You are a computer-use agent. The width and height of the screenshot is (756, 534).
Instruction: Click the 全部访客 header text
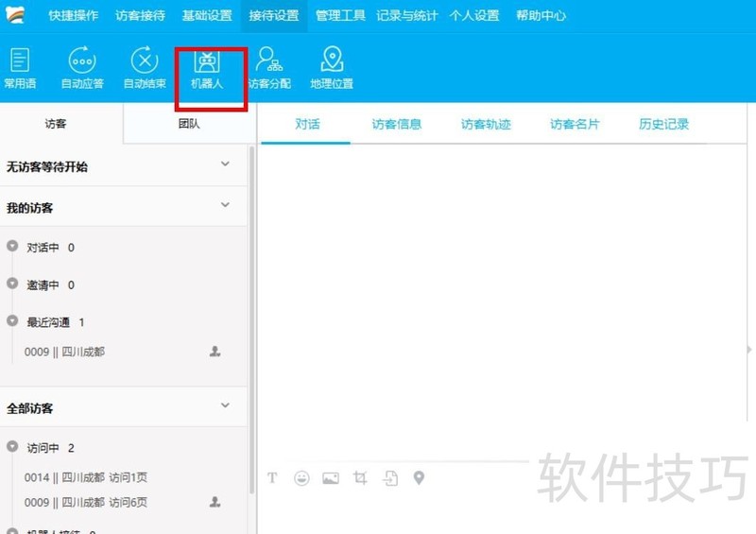29,408
